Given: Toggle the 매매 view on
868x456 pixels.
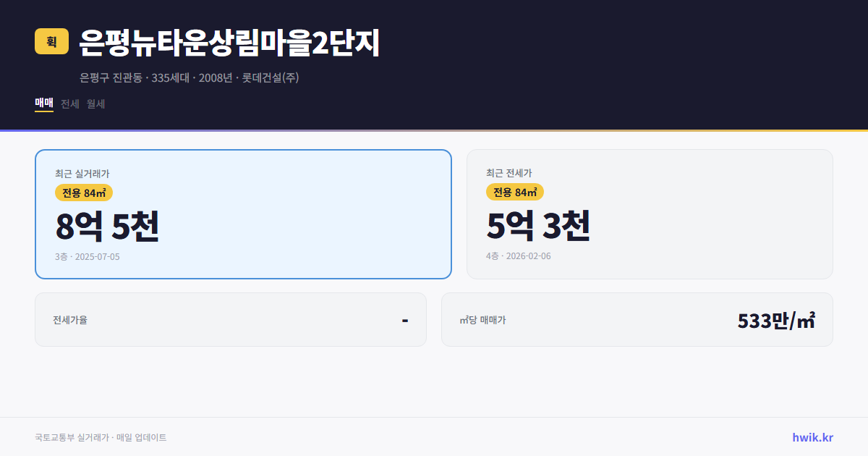Looking at the screenshot, I should pos(43,104).
